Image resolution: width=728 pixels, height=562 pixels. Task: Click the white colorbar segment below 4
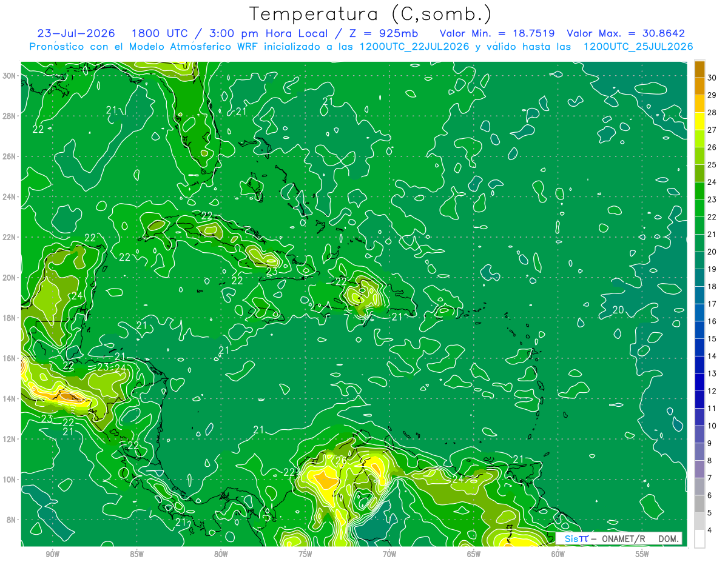tap(699, 539)
